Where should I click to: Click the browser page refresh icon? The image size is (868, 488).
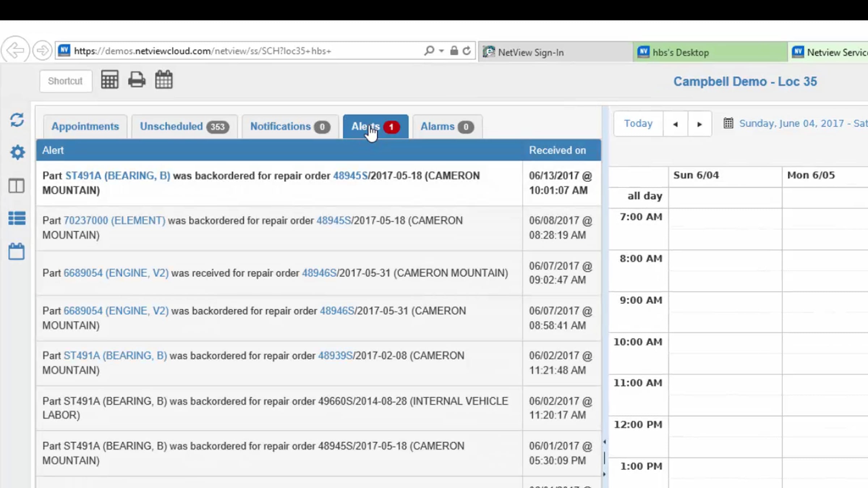[x=467, y=51]
